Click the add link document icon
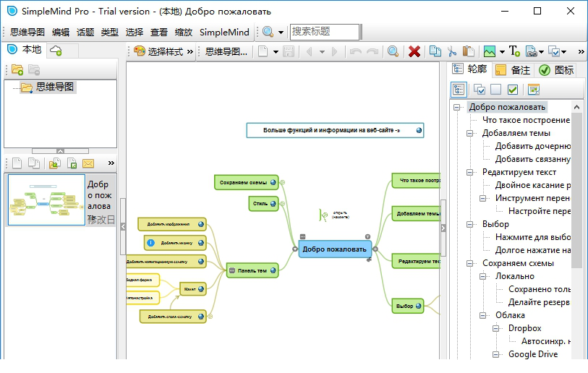The height and width of the screenshot is (373, 588). (x=531, y=51)
